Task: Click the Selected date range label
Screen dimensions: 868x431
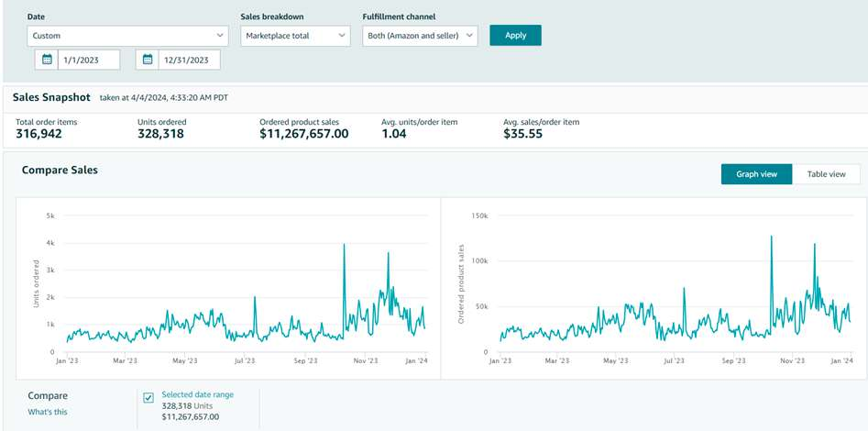Action: 198,394
